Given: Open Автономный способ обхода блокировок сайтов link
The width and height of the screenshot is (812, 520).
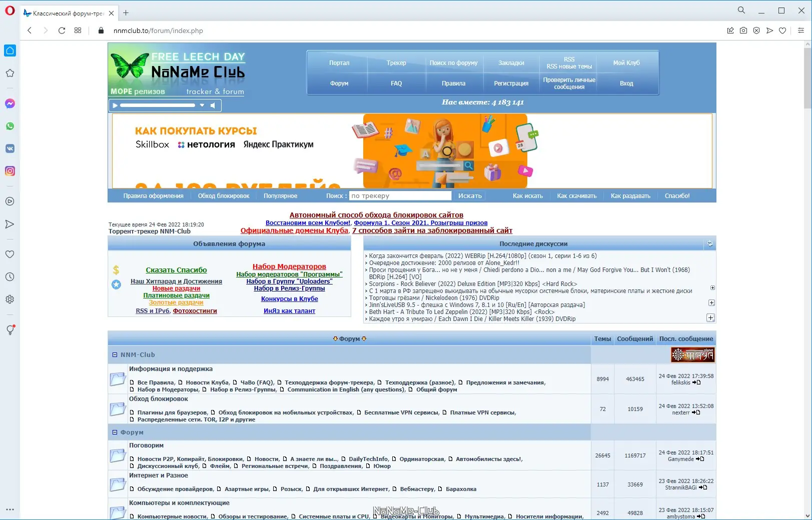Looking at the screenshot, I should click(x=376, y=215).
